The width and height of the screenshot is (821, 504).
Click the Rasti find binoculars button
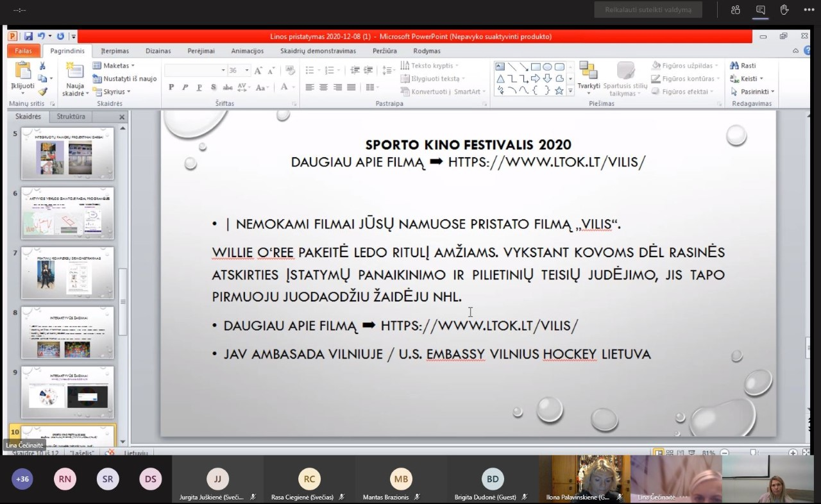click(744, 65)
